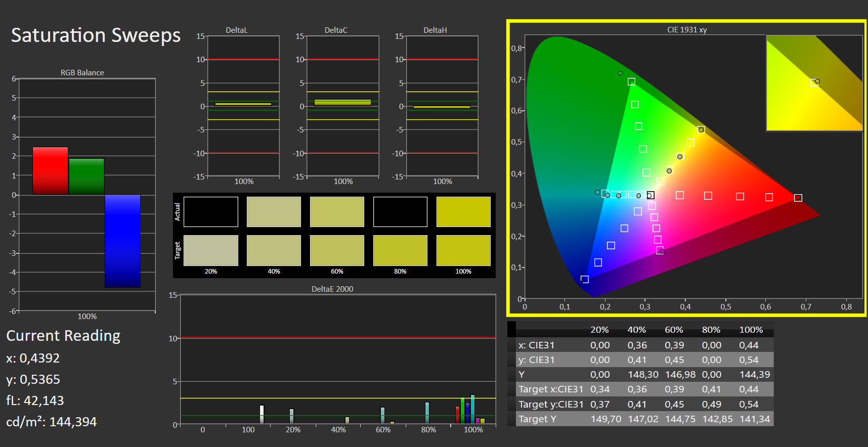The height and width of the screenshot is (447, 868).
Task: Click the Target Y 141,34 cell
Action: click(755, 419)
